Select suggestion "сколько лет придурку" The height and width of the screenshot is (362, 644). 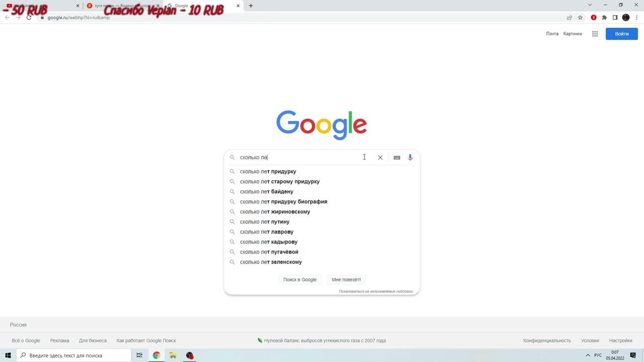click(x=322, y=171)
